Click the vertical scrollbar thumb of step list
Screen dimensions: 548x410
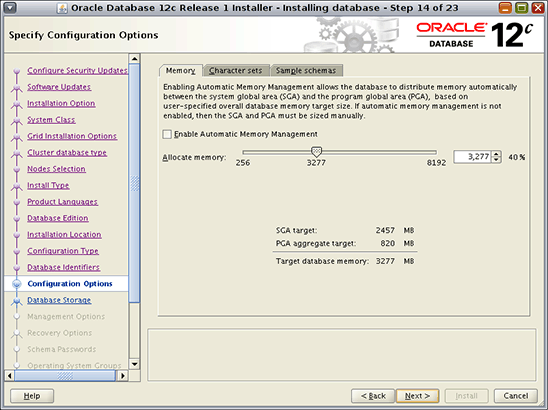click(x=134, y=183)
